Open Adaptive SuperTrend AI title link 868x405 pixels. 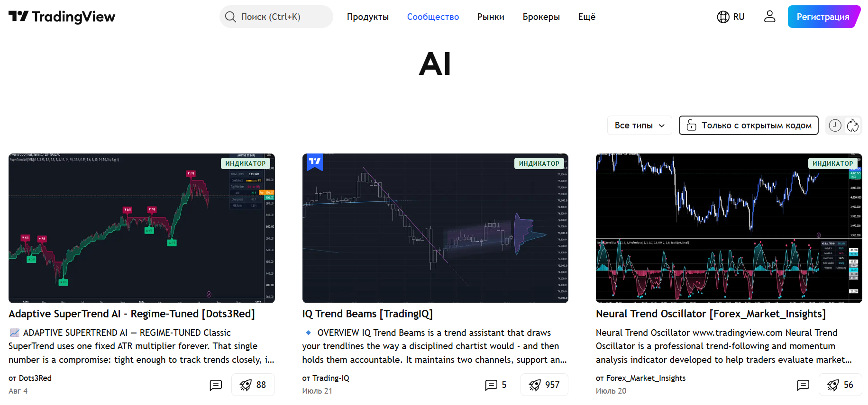point(132,314)
